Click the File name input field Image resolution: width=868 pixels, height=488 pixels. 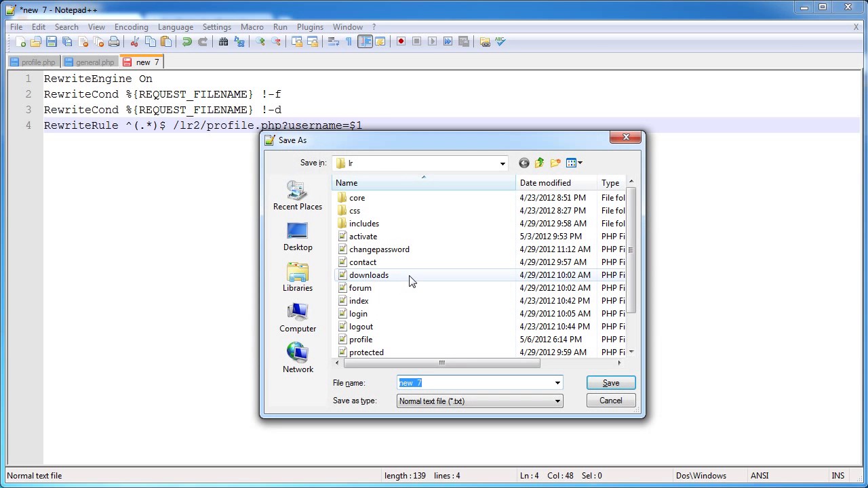[x=475, y=383]
